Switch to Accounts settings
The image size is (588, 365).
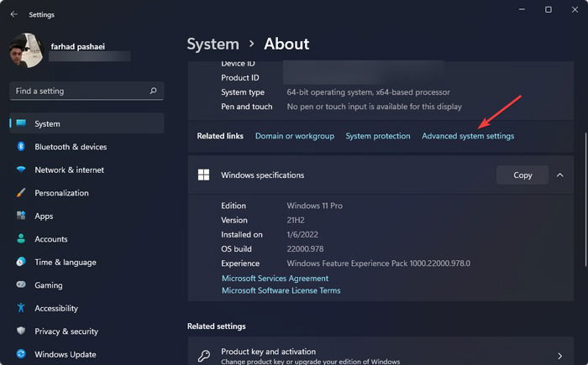[x=87, y=239]
